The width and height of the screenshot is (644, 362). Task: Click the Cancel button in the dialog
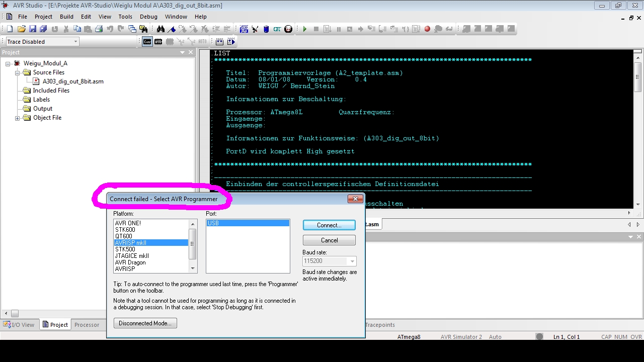[329, 240]
